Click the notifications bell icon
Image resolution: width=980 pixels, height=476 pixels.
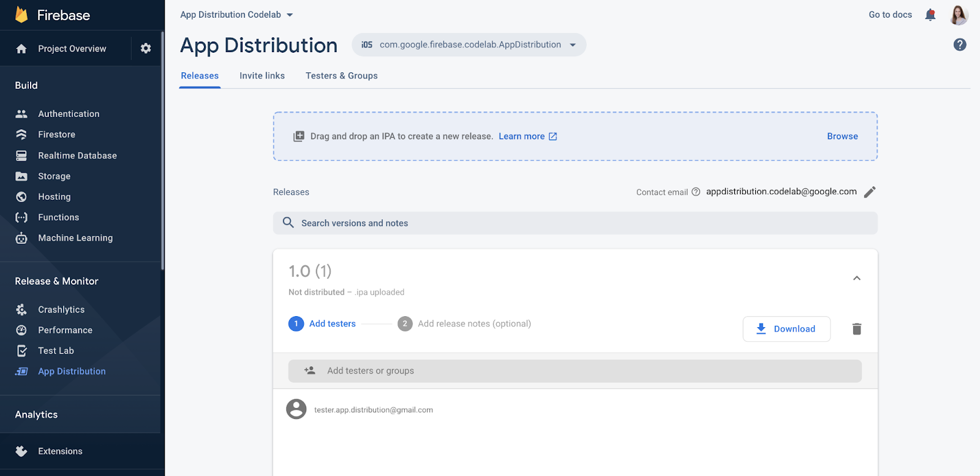pos(930,15)
